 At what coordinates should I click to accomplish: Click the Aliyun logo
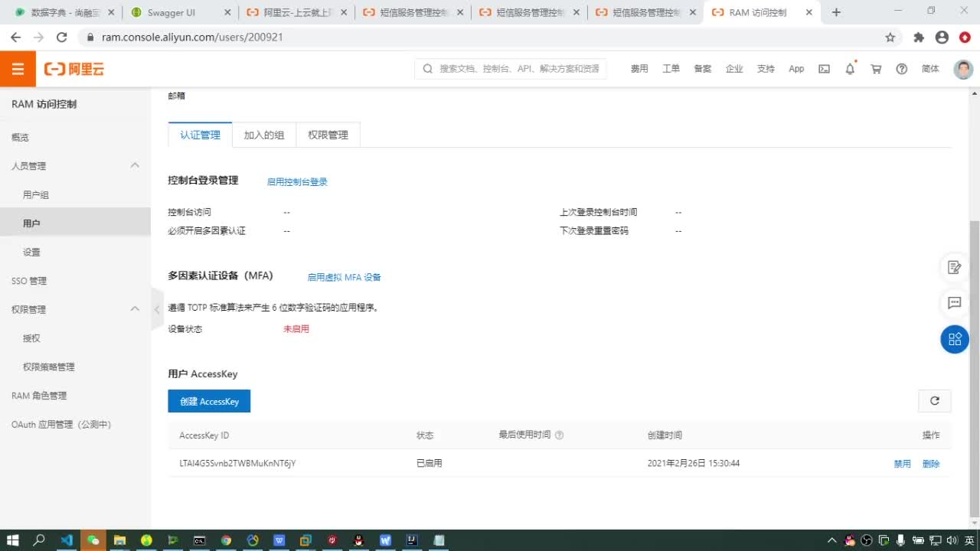[74, 69]
